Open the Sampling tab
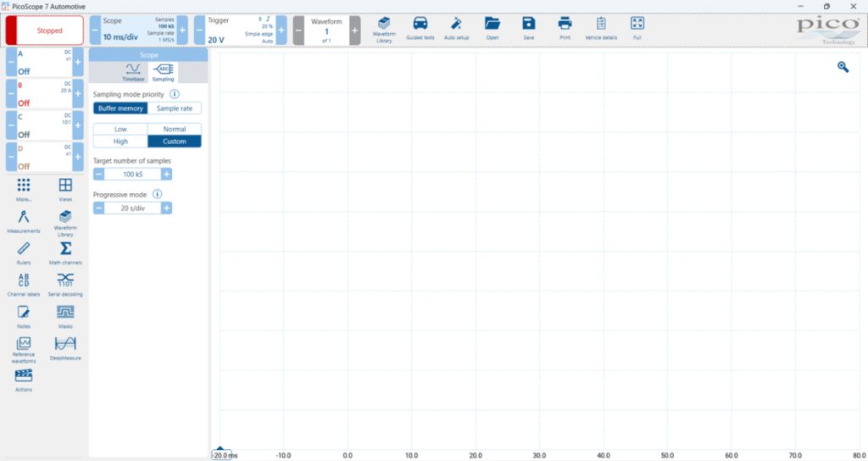The height and width of the screenshot is (461, 868). [x=163, y=72]
